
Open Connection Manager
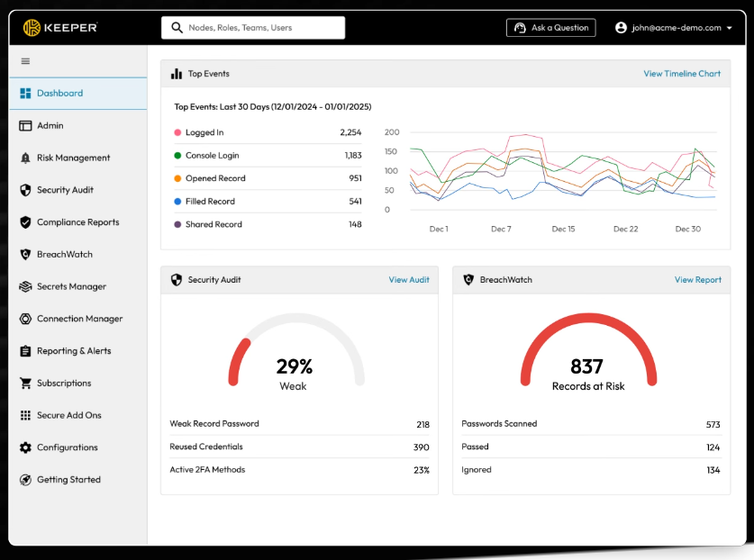(x=77, y=319)
